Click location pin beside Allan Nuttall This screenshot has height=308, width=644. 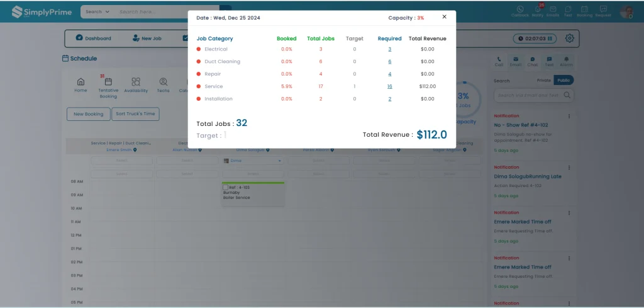200,150
